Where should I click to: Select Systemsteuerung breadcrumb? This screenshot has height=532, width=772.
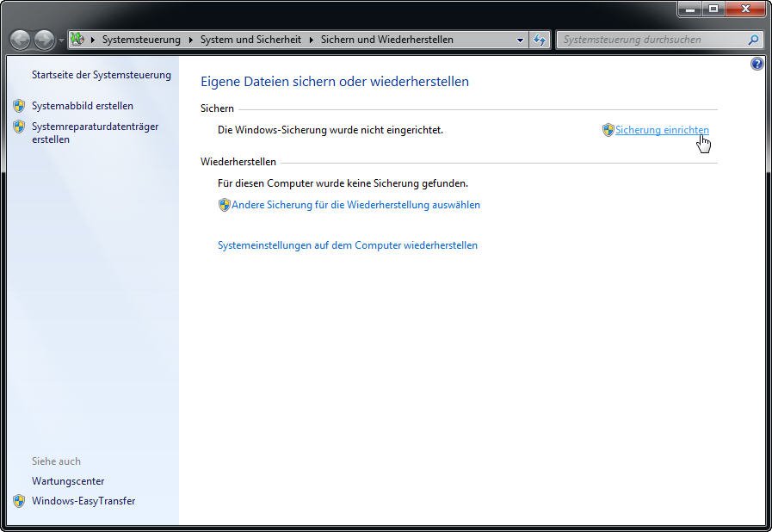141,40
